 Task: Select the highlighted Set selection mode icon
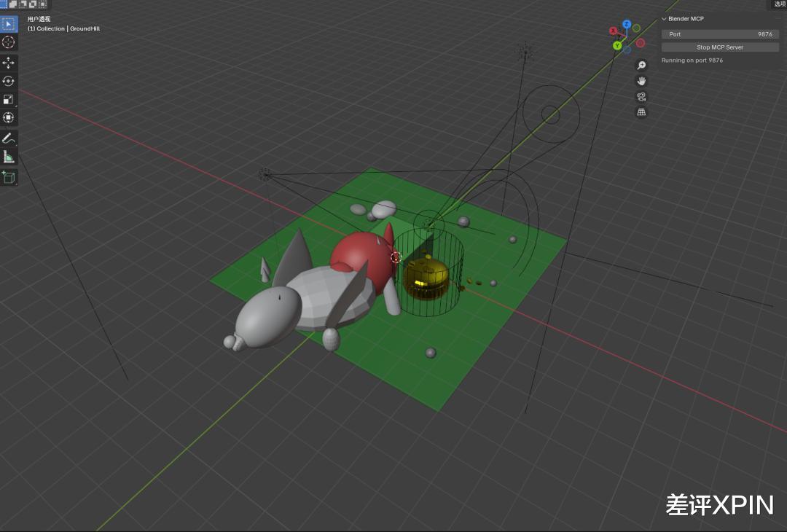(4, 4)
